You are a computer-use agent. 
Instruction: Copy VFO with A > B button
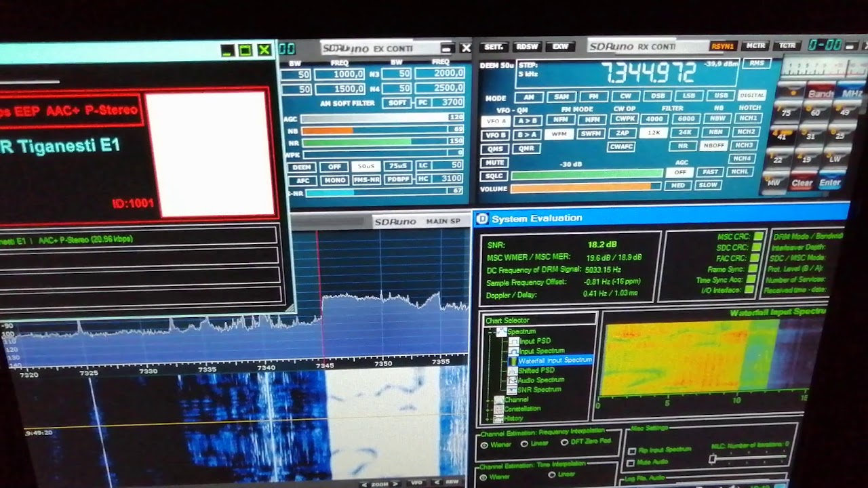pyautogui.click(x=527, y=121)
